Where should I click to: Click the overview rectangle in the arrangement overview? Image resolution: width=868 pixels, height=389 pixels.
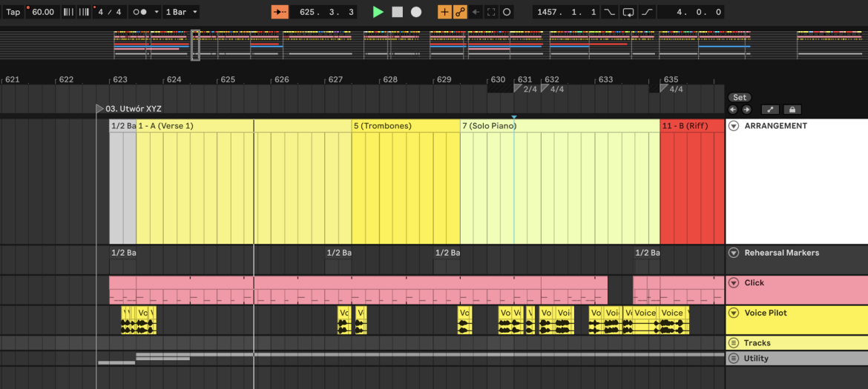195,45
